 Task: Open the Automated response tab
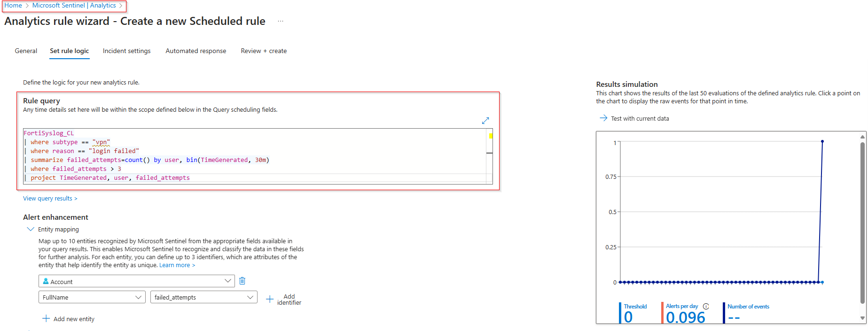click(x=195, y=51)
